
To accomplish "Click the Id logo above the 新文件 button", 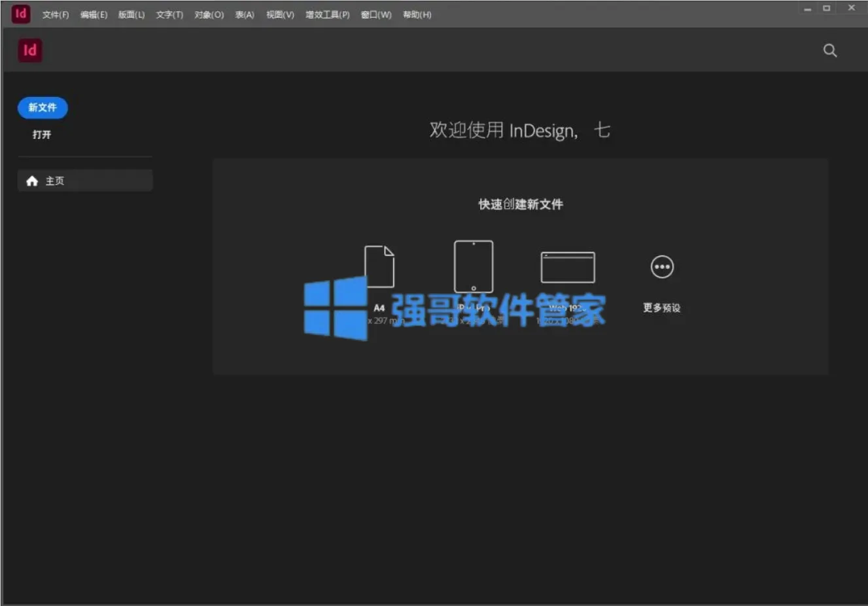I will pos(30,50).
